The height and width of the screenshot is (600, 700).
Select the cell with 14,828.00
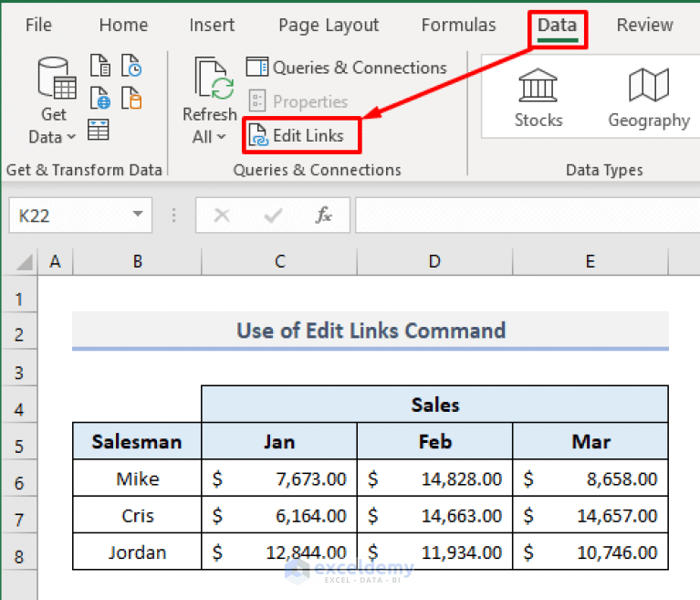(434, 478)
